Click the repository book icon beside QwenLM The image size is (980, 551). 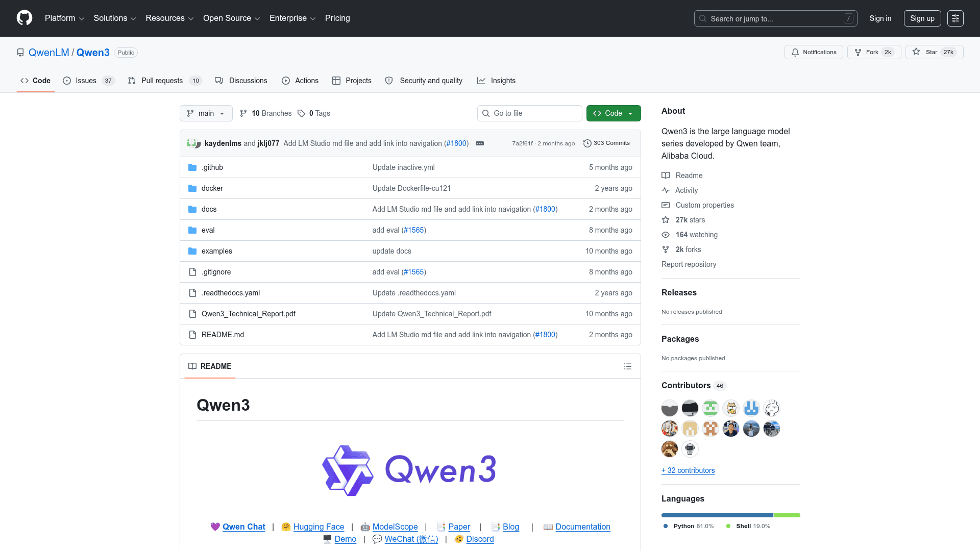(20, 52)
